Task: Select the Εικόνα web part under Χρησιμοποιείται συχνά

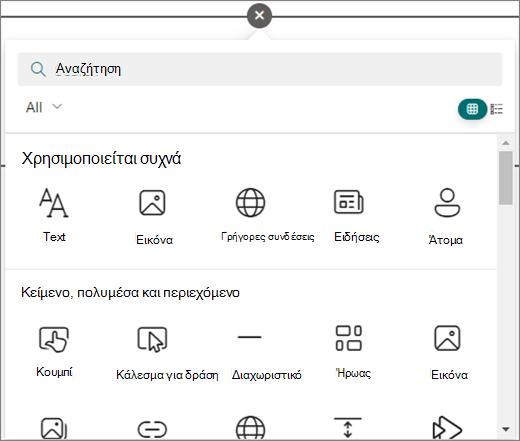Action: (x=153, y=217)
